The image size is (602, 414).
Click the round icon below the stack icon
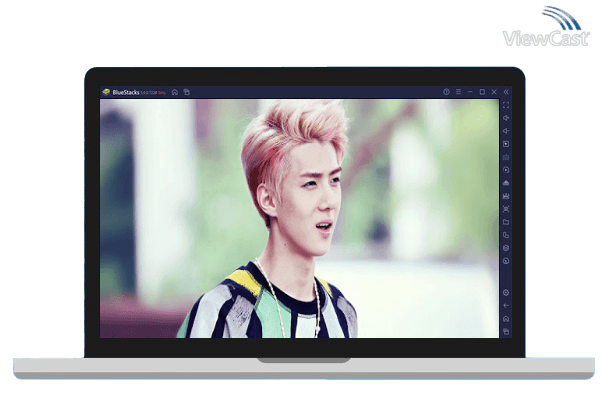coord(506,261)
